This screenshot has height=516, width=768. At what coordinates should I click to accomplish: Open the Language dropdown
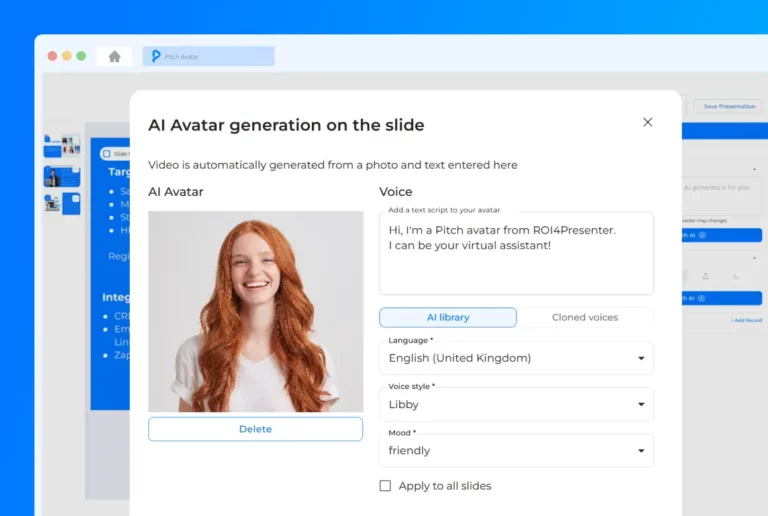coord(516,358)
